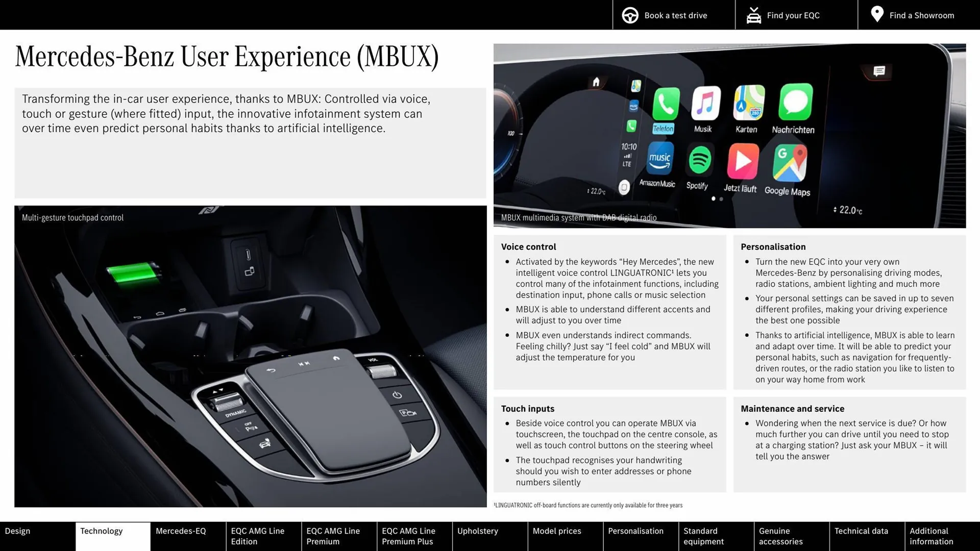Expand the Additional information section
The height and width of the screenshot is (551, 980).
[x=938, y=536]
